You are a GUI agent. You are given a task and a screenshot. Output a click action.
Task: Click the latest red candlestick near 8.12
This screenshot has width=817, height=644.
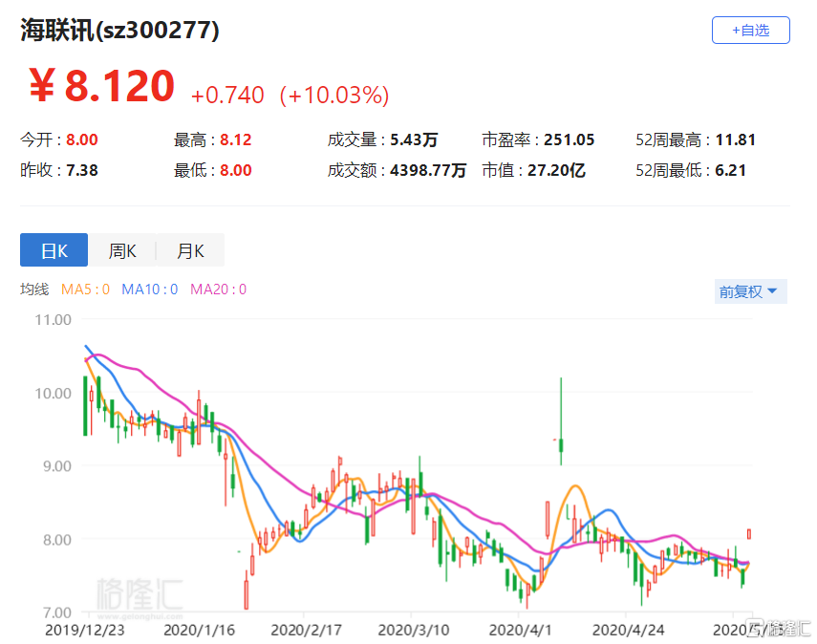pyautogui.click(x=749, y=534)
